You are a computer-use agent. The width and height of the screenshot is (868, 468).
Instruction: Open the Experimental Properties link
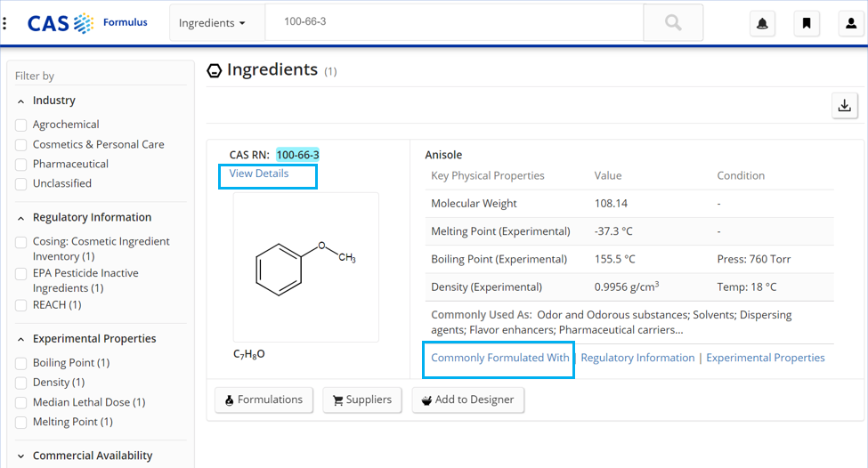pos(766,358)
